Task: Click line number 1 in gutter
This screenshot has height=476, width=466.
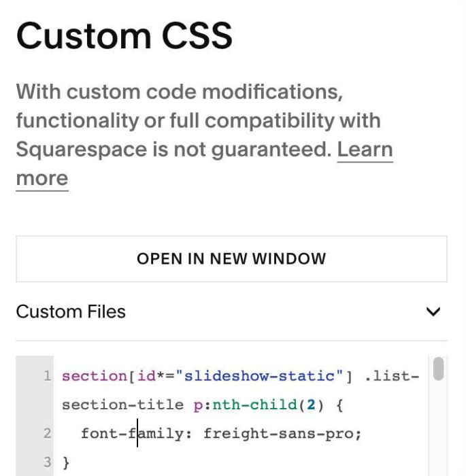Action: (47, 376)
